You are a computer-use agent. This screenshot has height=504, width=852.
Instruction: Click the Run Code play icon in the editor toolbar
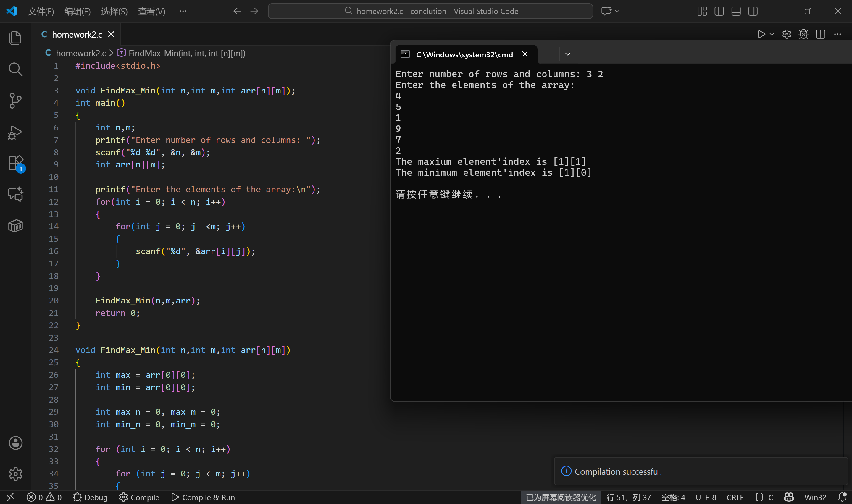pos(761,34)
